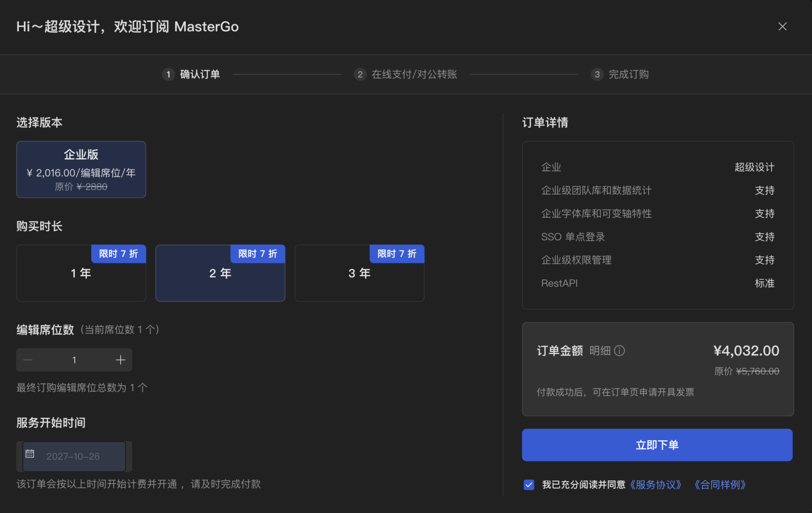Click the 立即下单 button
Screen dimensions: 812x513
[657, 445]
